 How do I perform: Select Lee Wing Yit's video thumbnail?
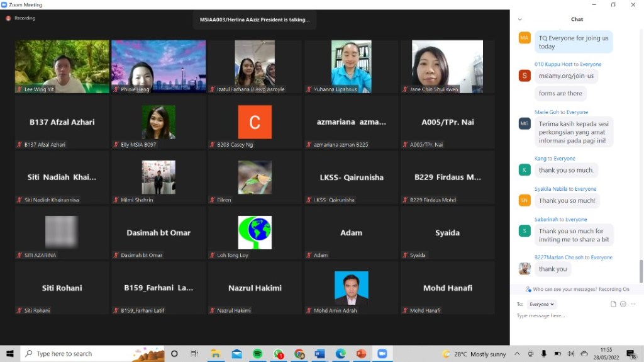62,67
